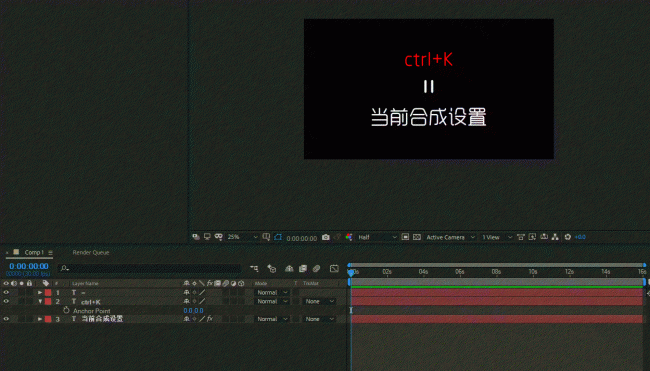Take a snapshot with the camera icon

(x=326, y=237)
